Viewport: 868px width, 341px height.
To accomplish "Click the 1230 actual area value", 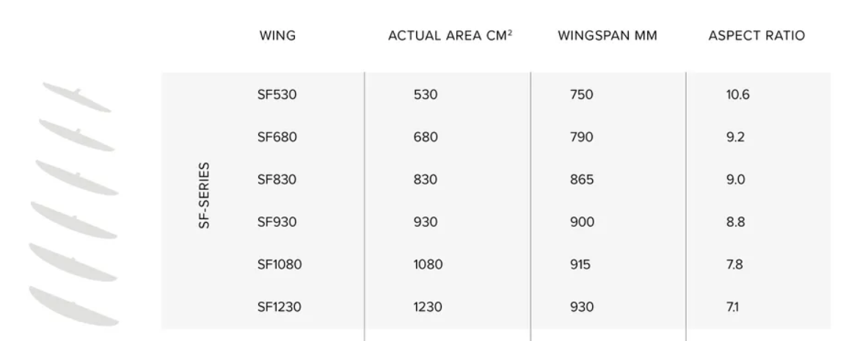I will point(428,307).
